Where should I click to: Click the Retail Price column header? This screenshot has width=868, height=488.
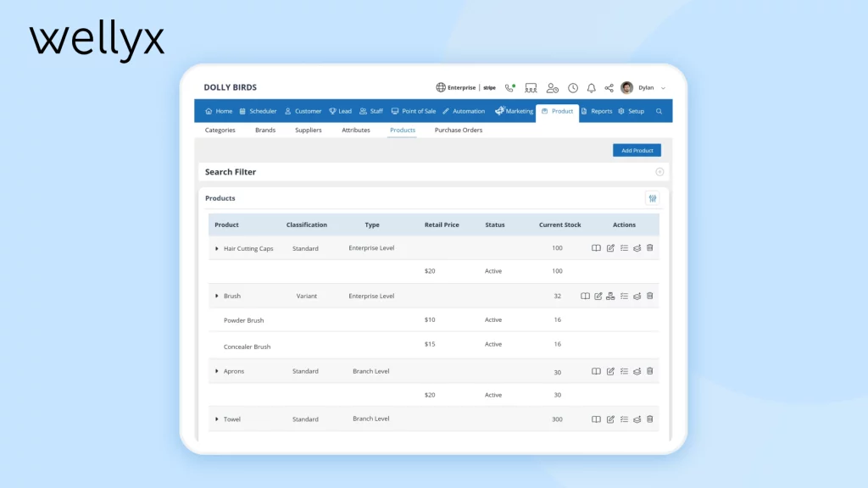point(442,225)
